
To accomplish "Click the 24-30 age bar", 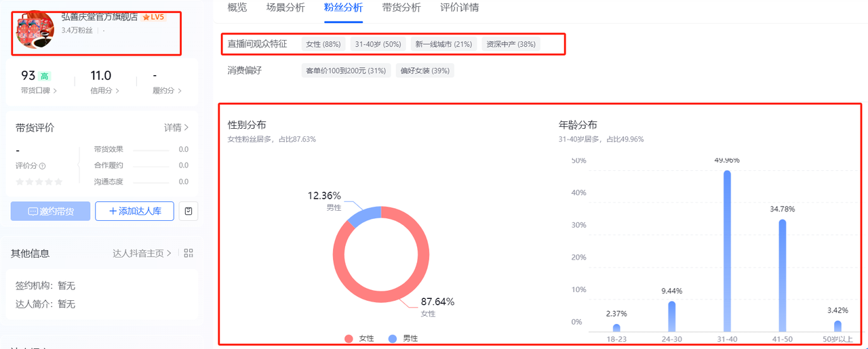I will 671,316.
